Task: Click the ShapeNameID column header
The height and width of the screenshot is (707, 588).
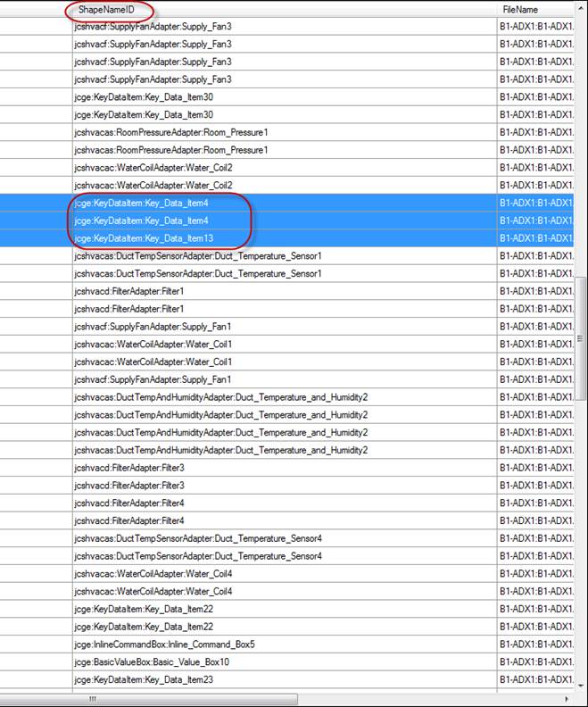Action: 109,9
